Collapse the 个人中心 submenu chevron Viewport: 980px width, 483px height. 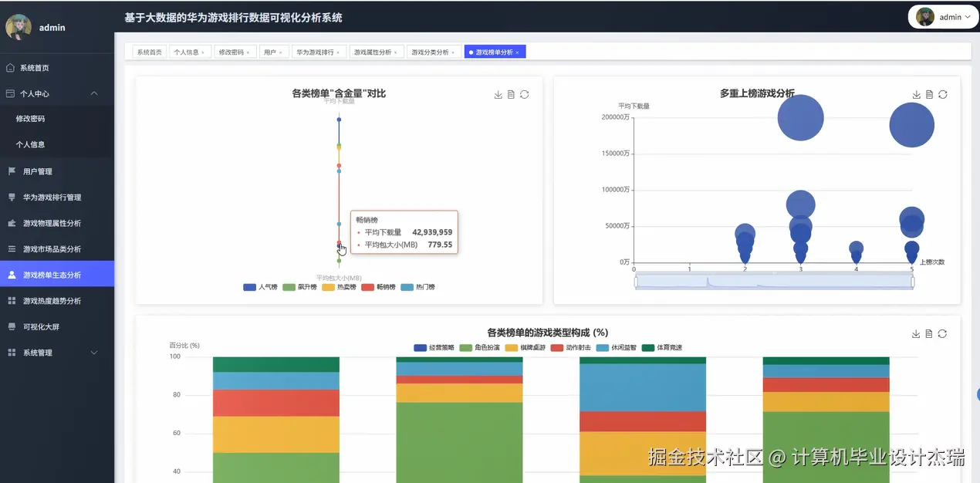coord(94,93)
